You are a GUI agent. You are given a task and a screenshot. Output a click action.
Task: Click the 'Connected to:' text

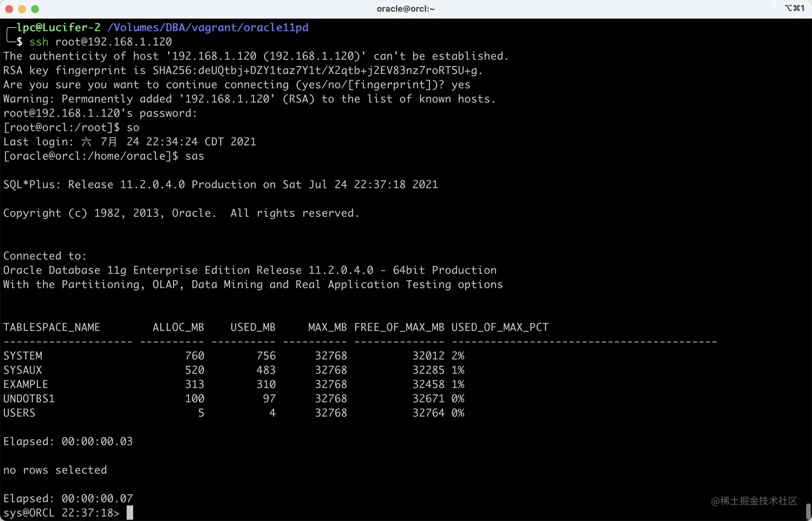[x=45, y=256]
